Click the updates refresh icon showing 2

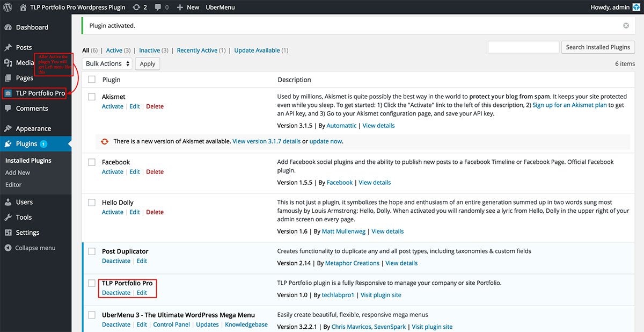coord(137,7)
